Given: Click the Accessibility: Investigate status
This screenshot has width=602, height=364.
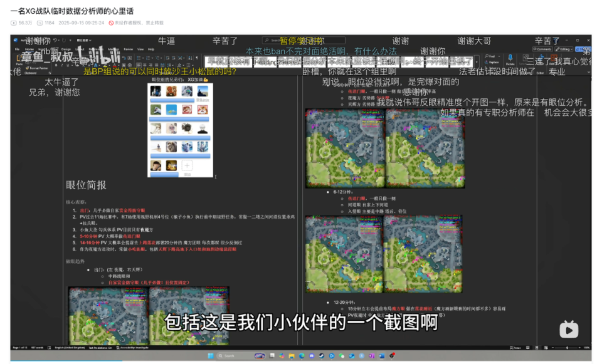Looking at the screenshot, I should (x=133, y=348).
